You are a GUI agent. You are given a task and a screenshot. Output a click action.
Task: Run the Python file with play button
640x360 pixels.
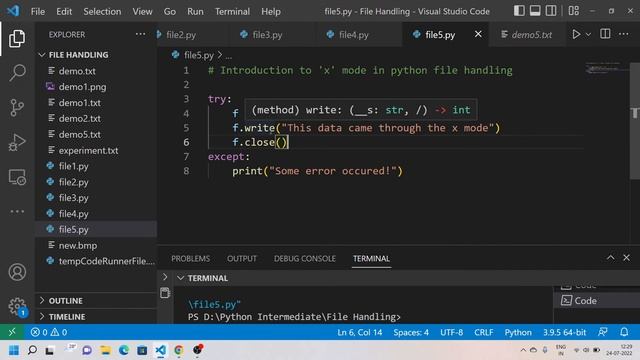[576, 34]
